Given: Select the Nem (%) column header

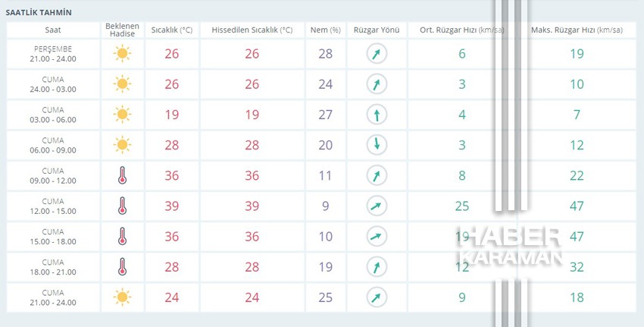Looking at the screenshot, I should click(326, 30).
